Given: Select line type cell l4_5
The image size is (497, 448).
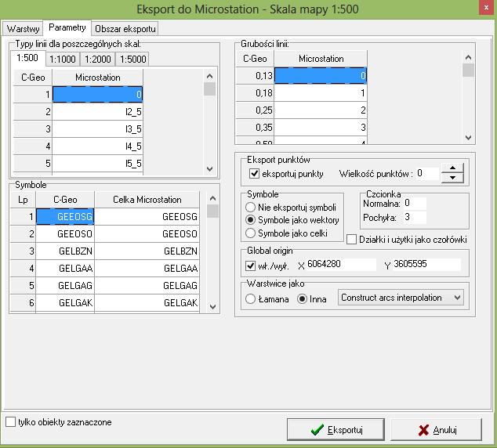Looking at the screenshot, I should click(x=98, y=146).
